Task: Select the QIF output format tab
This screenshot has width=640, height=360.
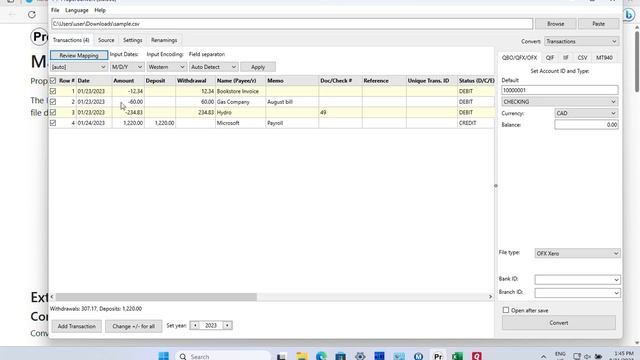Action: point(550,58)
